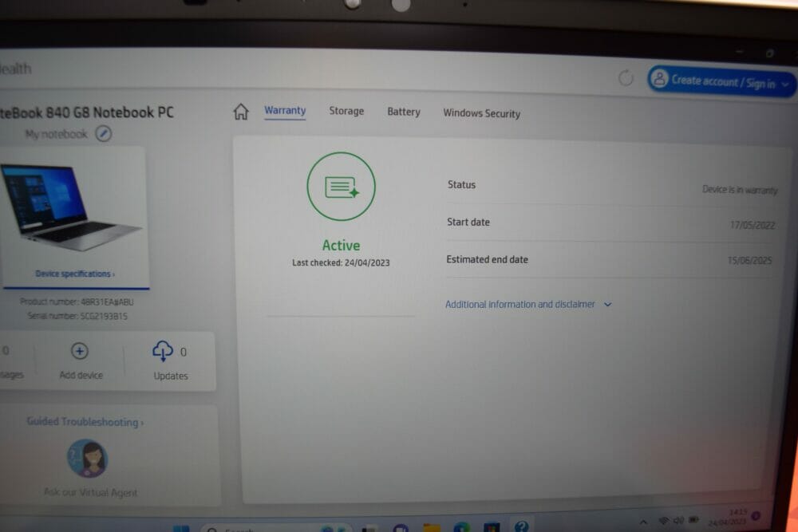Click the refresh circular arrow icon
The image size is (798, 532).
(x=626, y=78)
